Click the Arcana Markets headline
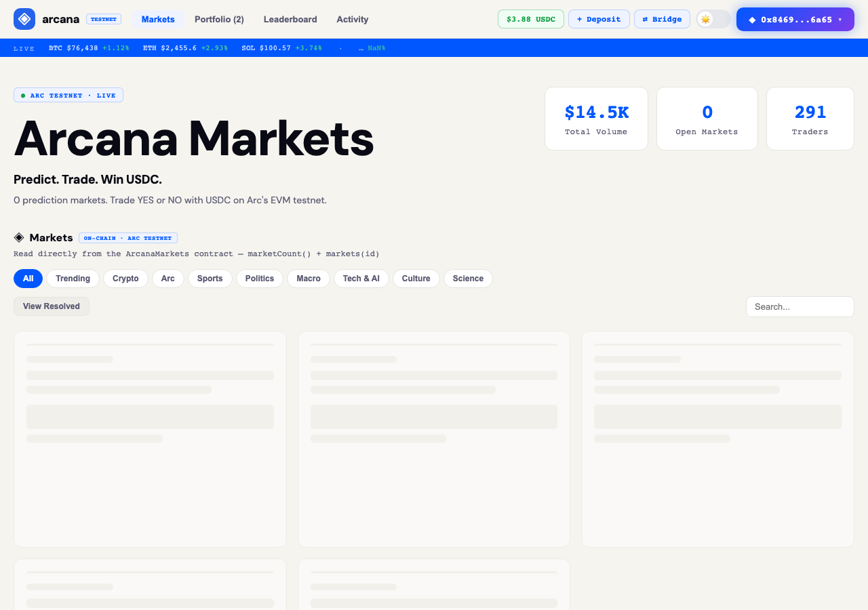The image size is (868, 610). pyautogui.click(x=194, y=138)
